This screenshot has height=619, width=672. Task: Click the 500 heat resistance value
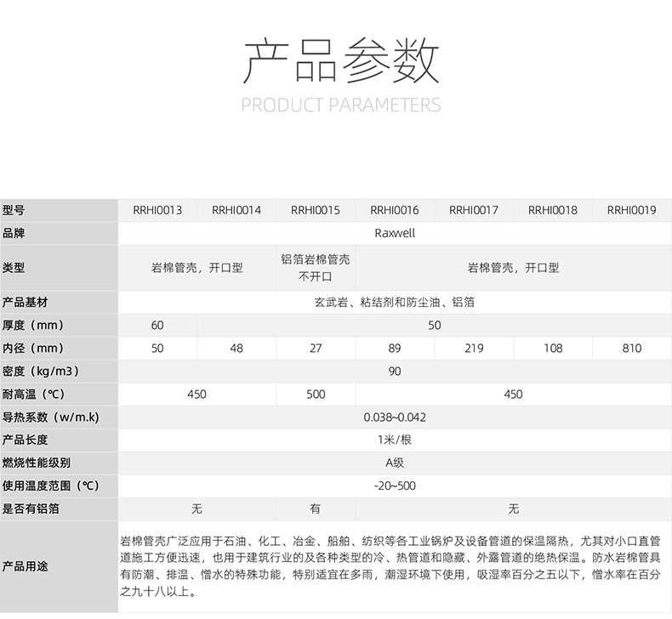(316, 395)
